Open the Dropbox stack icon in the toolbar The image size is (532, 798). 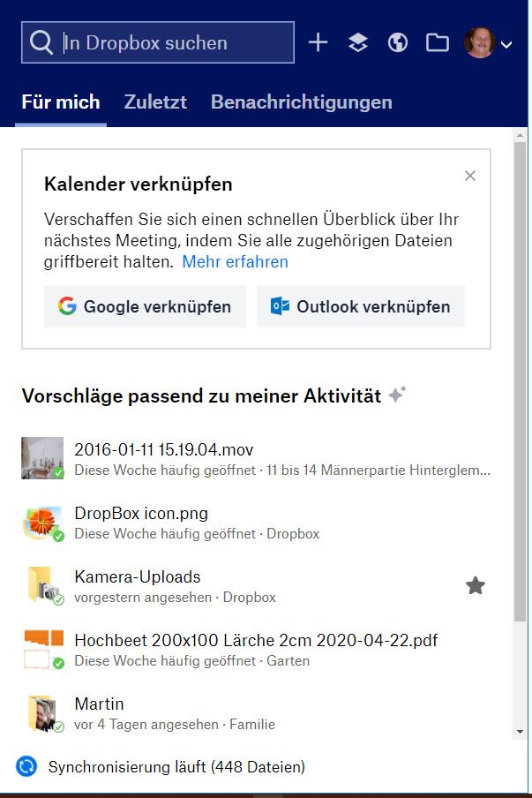(357, 41)
